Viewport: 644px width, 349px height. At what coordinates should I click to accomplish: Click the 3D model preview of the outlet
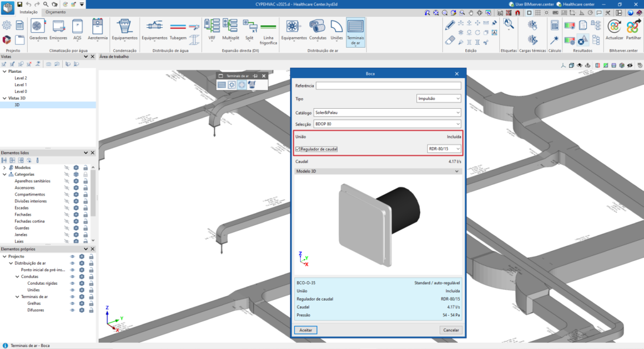378,224
